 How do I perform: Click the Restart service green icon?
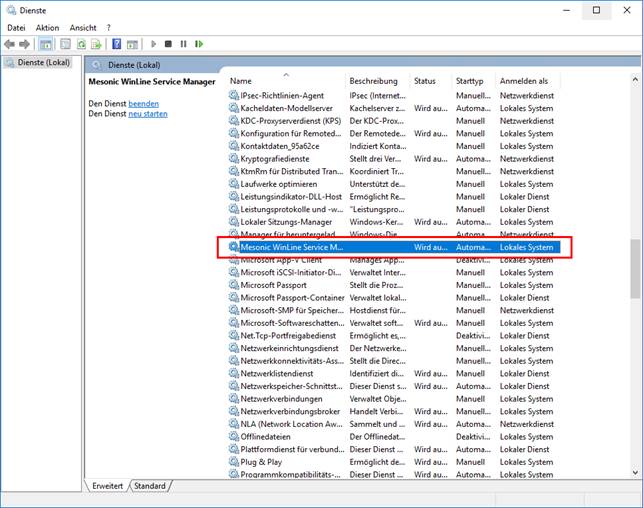pos(199,44)
